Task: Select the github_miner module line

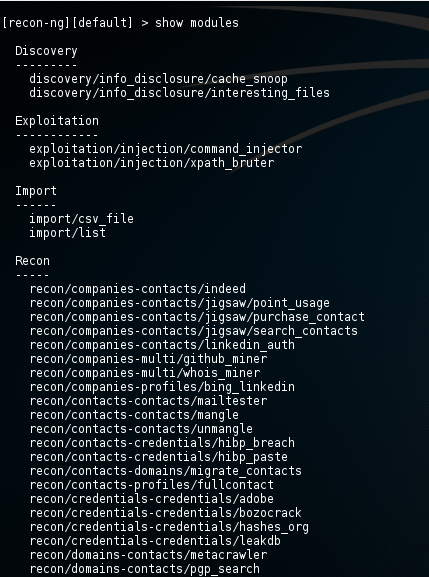Action: coord(148,358)
